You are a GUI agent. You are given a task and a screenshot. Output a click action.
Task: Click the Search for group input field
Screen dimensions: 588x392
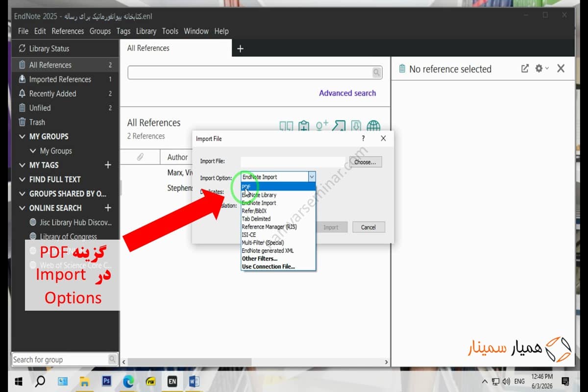[60, 359]
